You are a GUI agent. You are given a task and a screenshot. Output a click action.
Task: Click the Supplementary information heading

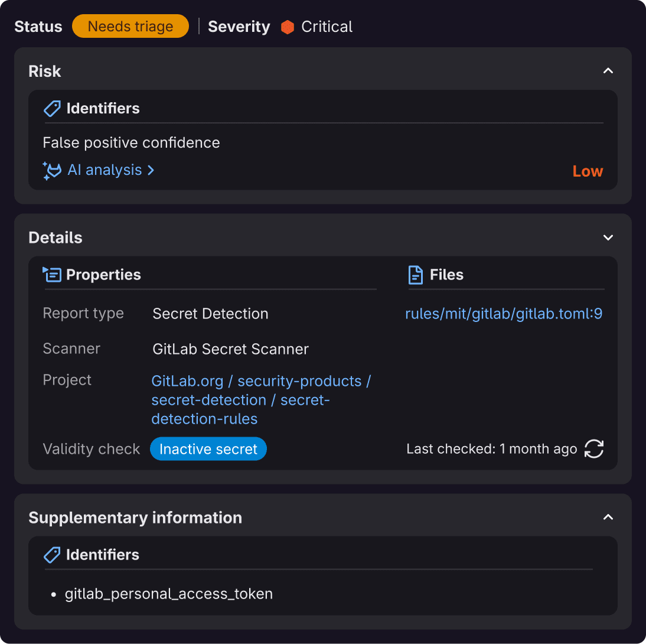tap(135, 518)
